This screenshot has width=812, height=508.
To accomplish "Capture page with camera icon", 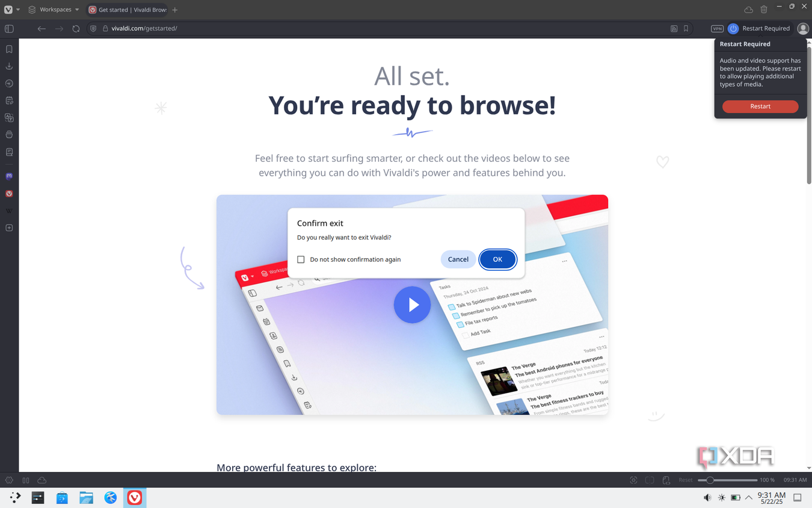I will 633,480.
